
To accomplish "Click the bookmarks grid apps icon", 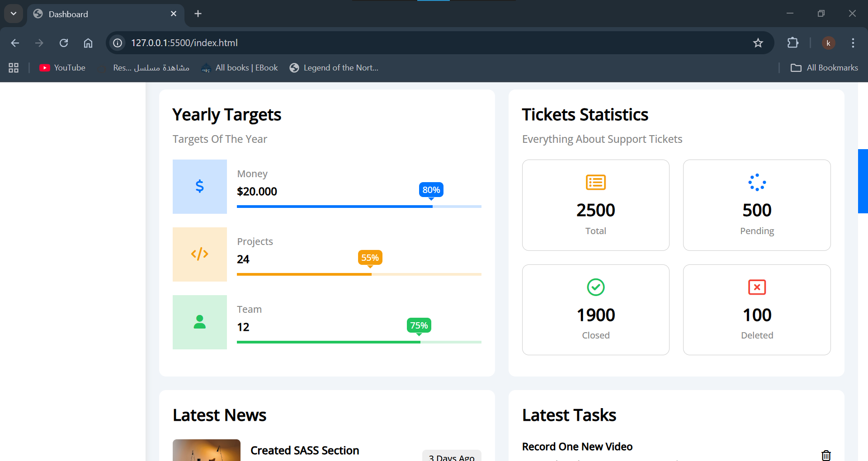I will pyautogui.click(x=13, y=67).
